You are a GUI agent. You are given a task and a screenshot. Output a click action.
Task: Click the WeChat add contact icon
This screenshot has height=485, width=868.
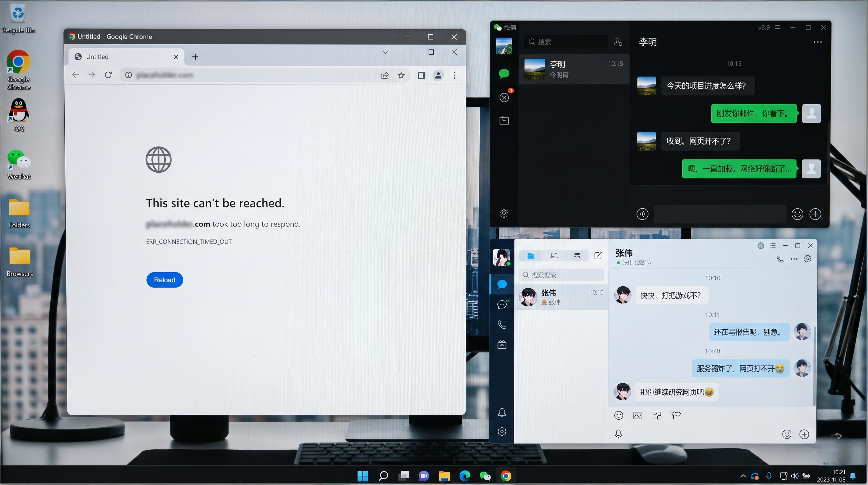coord(618,41)
